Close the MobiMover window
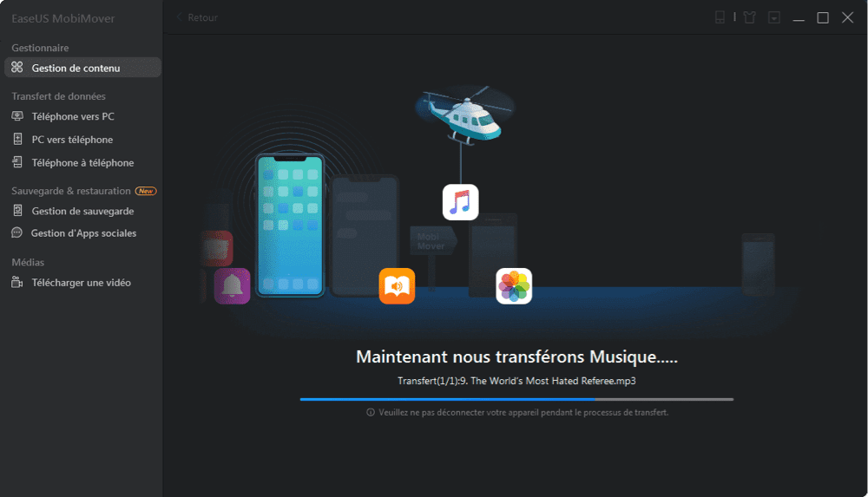This screenshot has width=868, height=497. (847, 17)
